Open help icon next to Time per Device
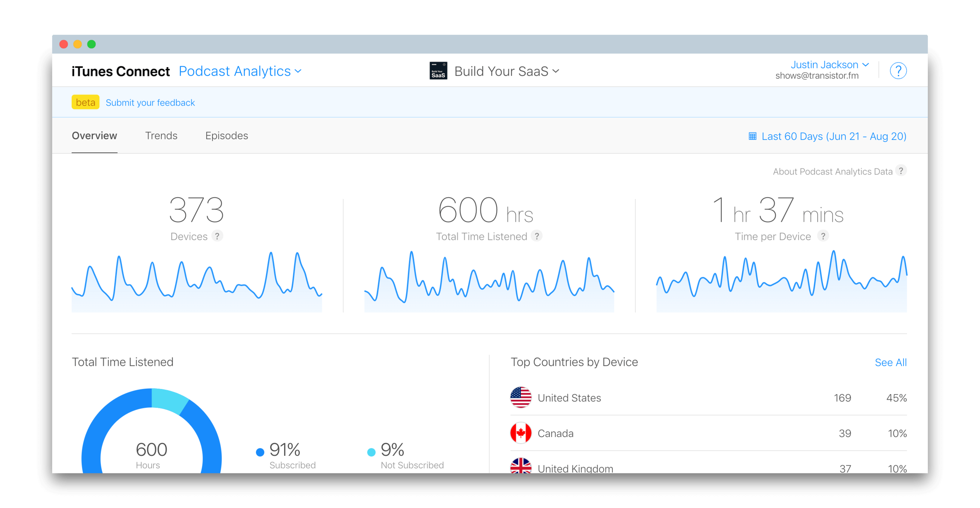This screenshot has width=980, height=508. pyautogui.click(x=823, y=236)
